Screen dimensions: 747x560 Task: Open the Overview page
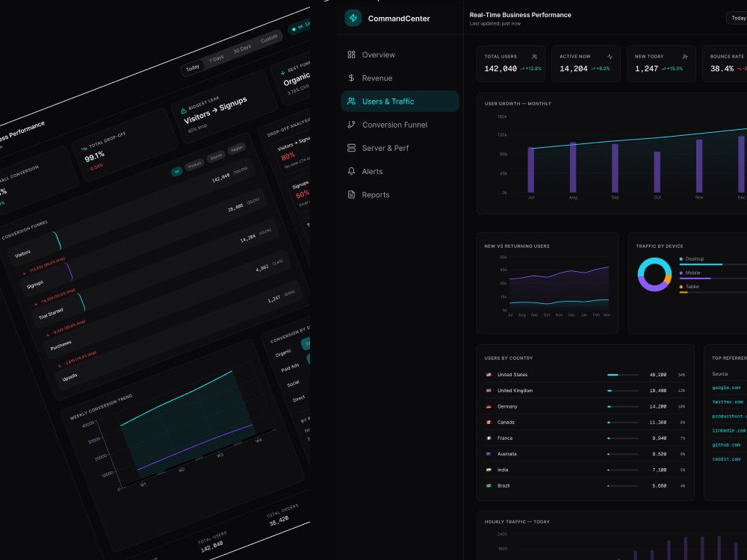(x=400, y=55)
